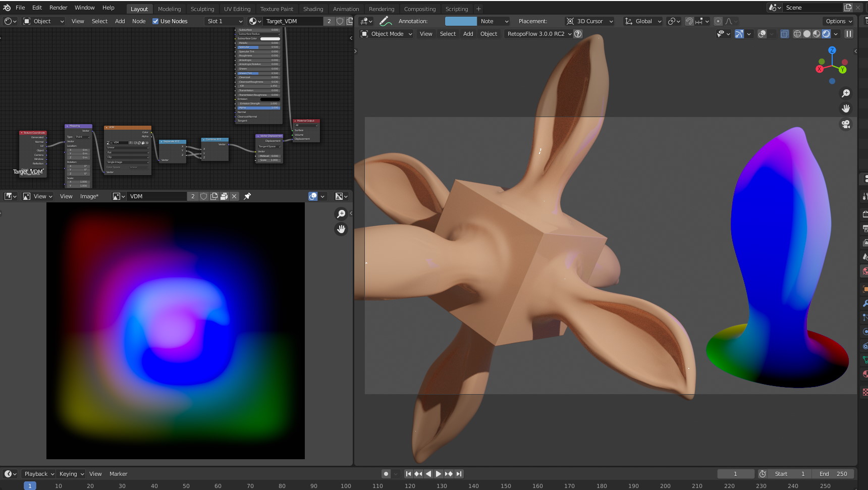Screen dimensions: 868x490
Task: Open the Image* menu in image editor
Action: click(89, 196)
